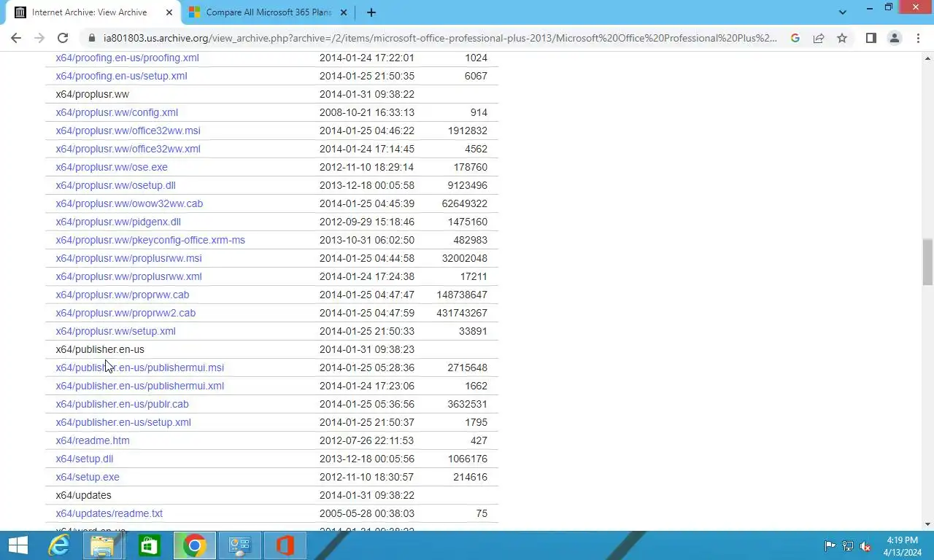934x560 pixels.
Task: Launch Internet Explorer from the taskbar
Action: point(58,545)
